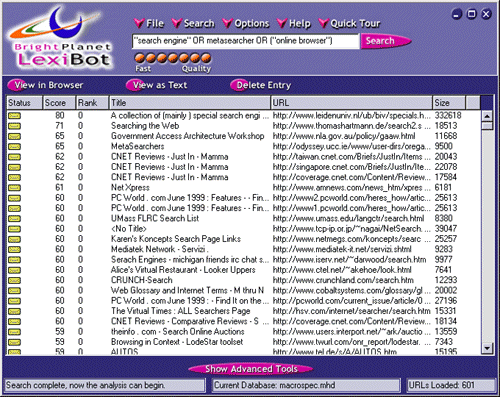500x397 pixels.
Task: Click Show Advanced Tools button
Action: [251, 369]
